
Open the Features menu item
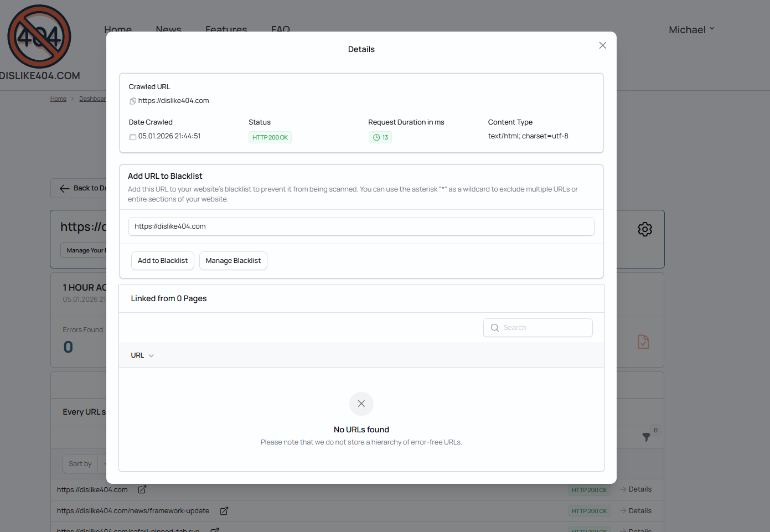coord(226,28)
